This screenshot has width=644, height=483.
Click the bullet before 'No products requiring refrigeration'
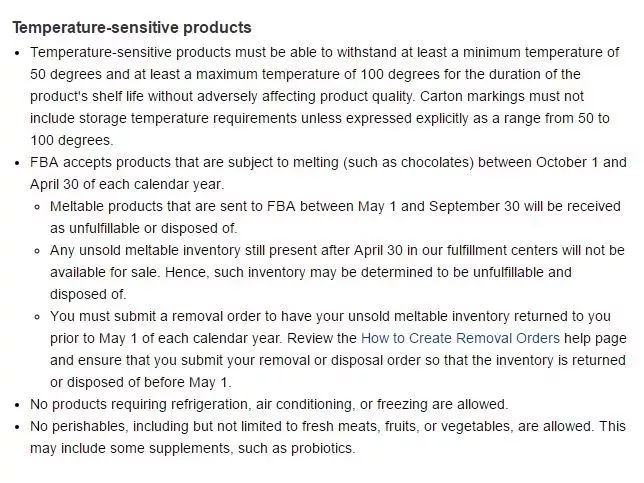pyautogui.click(x=17, y=404)
